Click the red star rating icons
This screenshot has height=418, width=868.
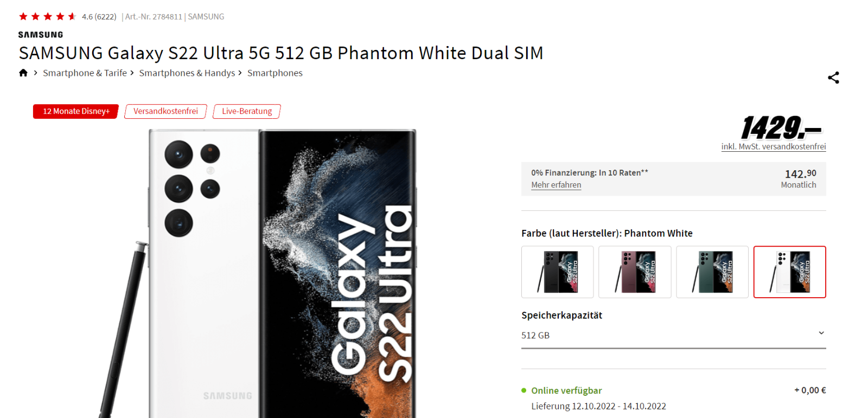pyautogui.click(x=47, y=17)
